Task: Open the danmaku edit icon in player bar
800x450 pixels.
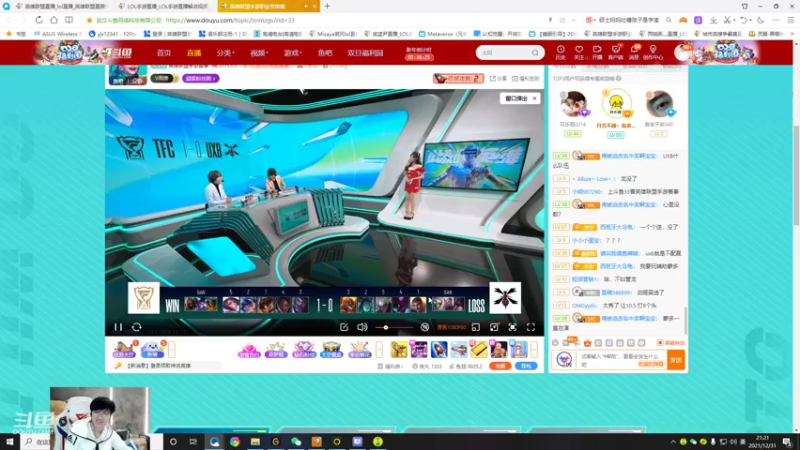Action: (344, 327)
